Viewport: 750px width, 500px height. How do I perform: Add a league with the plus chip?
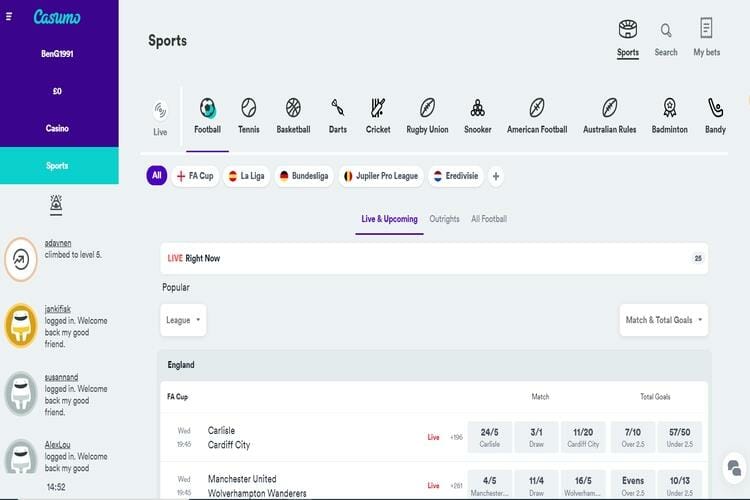[x=496, y=177]
